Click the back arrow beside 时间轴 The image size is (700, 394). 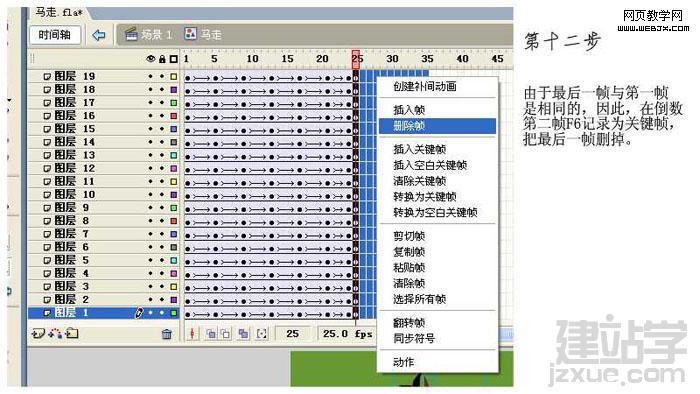[99, 35]
